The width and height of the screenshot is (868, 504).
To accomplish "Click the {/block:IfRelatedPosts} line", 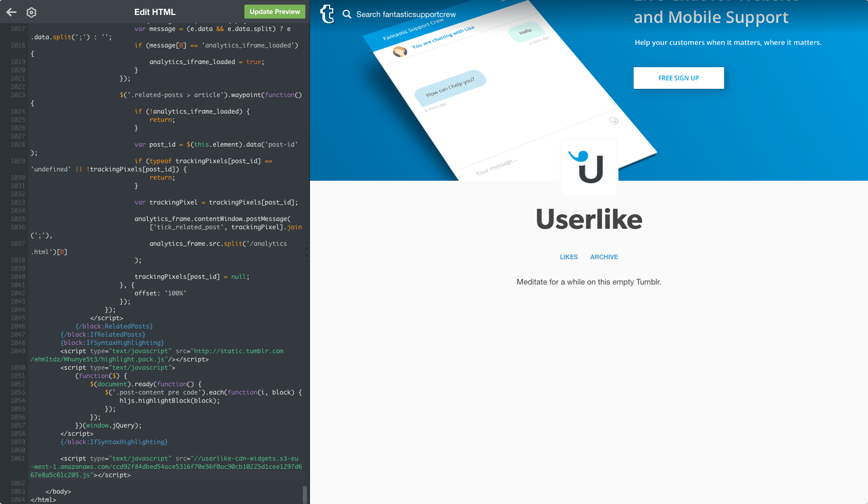I will pyautogui.click(x=103, y=335).
